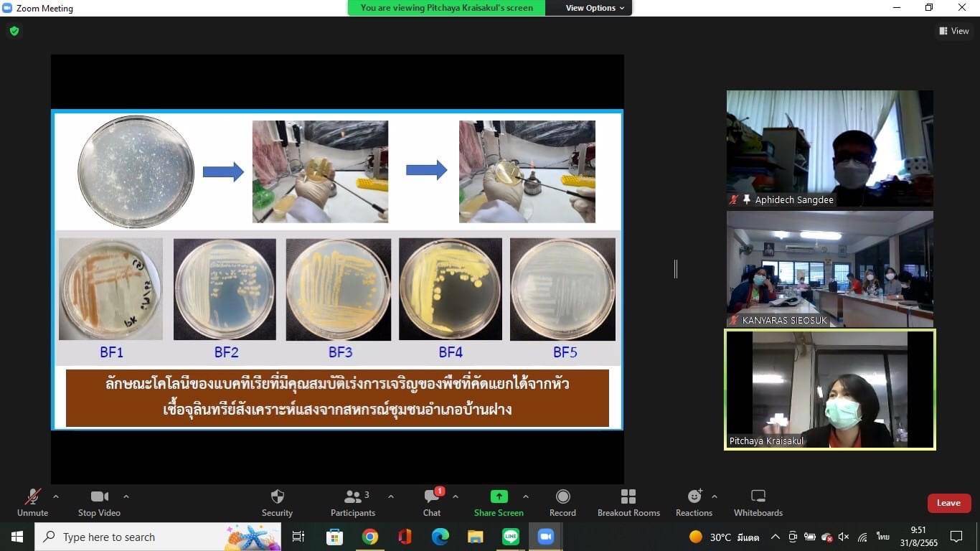Screen dimensions: 980x551
Task: Open Breakout Rooms
Action: pos(628,497)
